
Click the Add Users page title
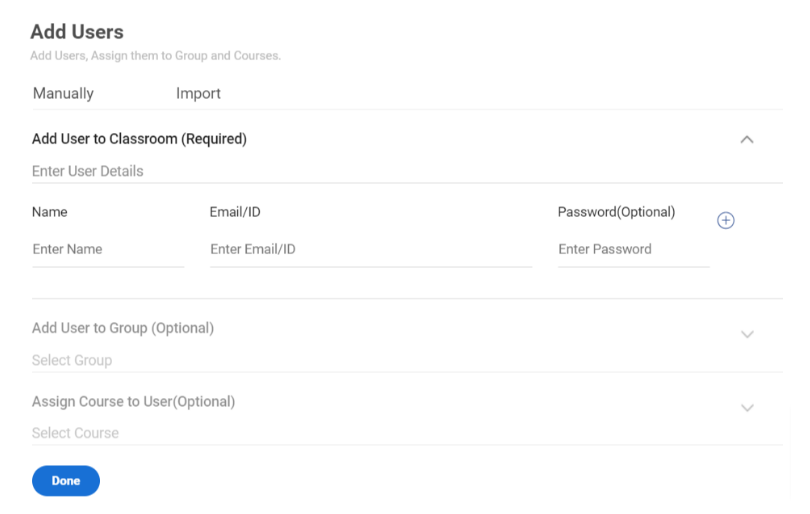[x=77, y=32]
